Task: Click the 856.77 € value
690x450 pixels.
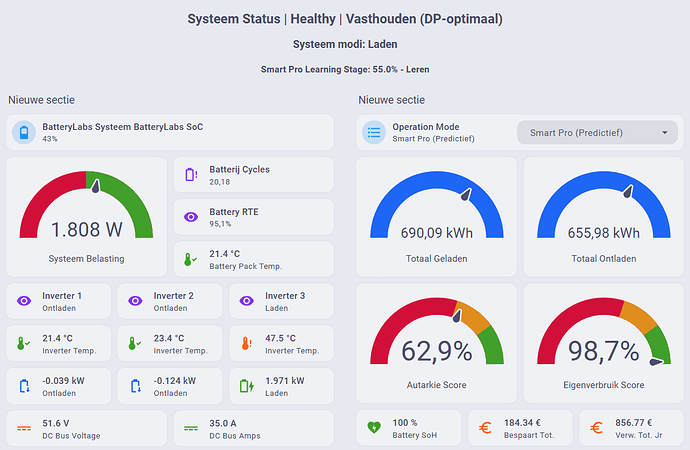Action: pyautogui.click(x=634, y=423)
